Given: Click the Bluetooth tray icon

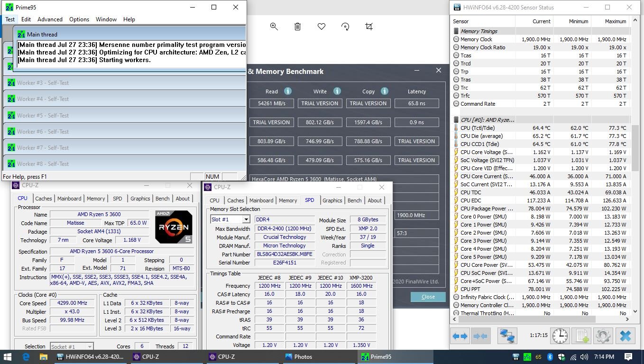Looking at the screenshot, I should pos(550,357).
